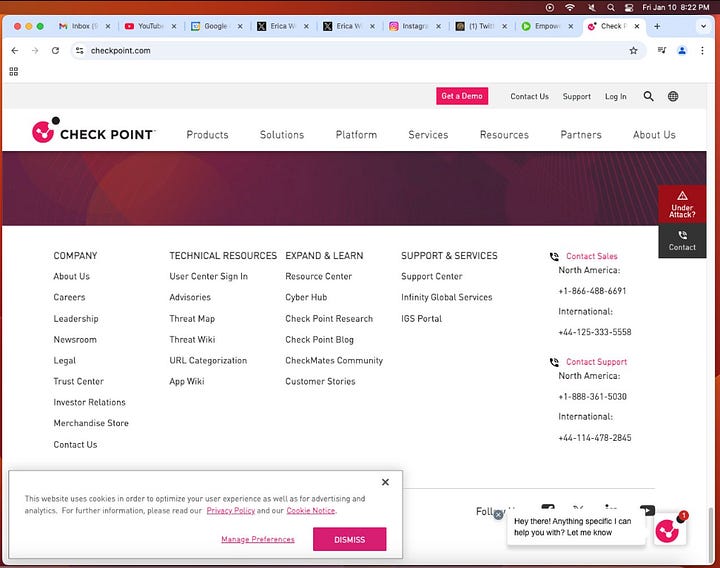Click the Under Attack? warning button
Screen dimensions: 720x568
(x=682, y=204)
